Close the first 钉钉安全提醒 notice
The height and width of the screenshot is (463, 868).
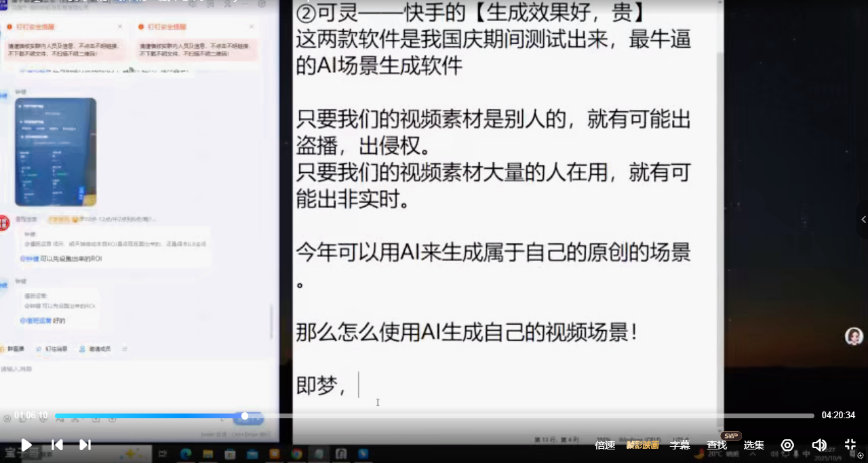point(120,26)
